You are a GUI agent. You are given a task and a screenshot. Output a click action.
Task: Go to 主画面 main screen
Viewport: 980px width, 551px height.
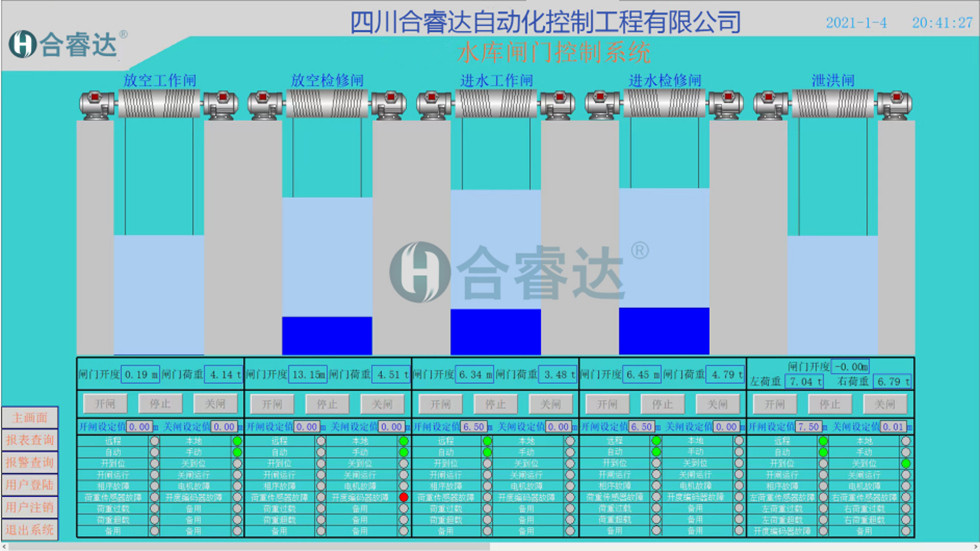(x=29, y=417)
